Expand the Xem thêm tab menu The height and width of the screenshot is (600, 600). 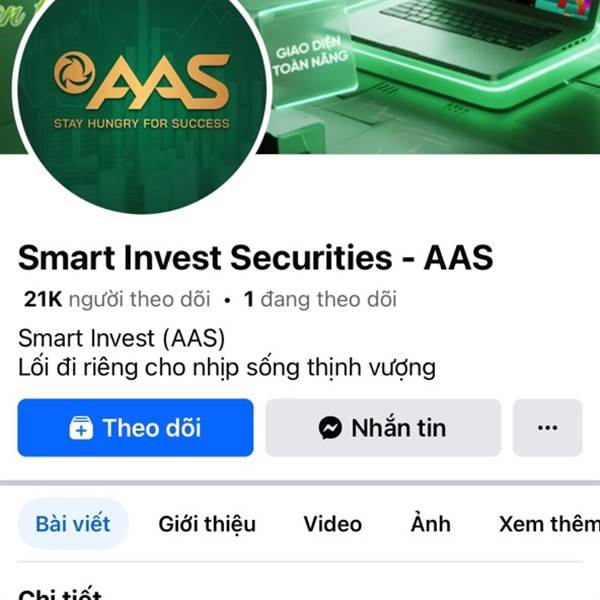549,524
